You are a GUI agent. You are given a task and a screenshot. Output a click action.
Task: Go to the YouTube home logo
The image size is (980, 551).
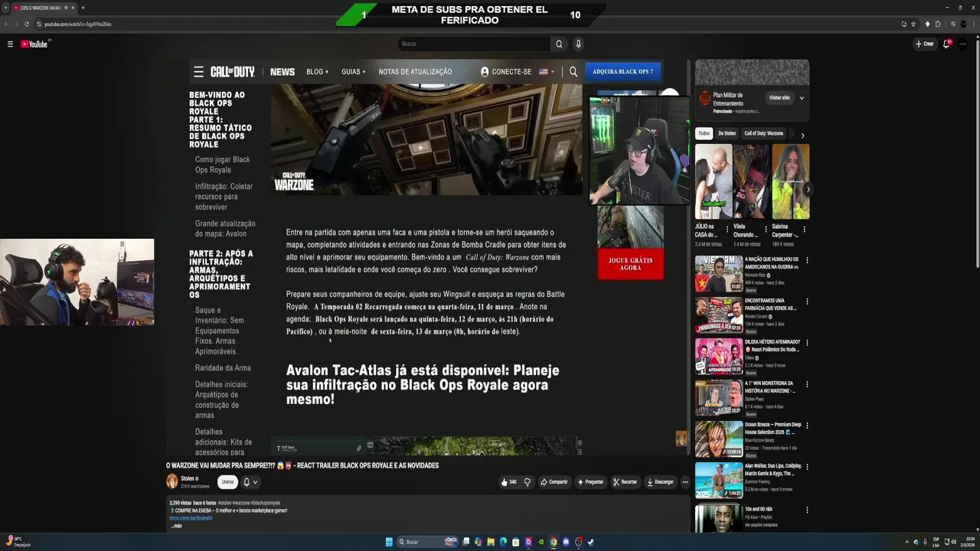(x=34, y=44)
